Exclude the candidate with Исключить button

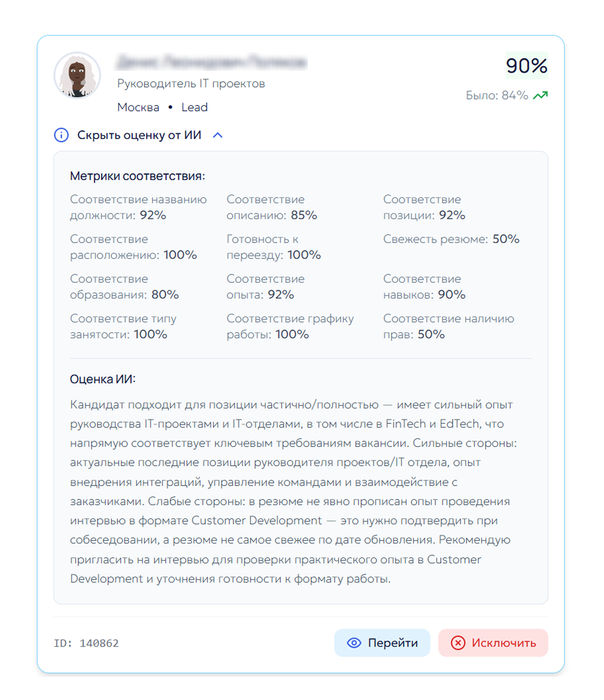493,643
